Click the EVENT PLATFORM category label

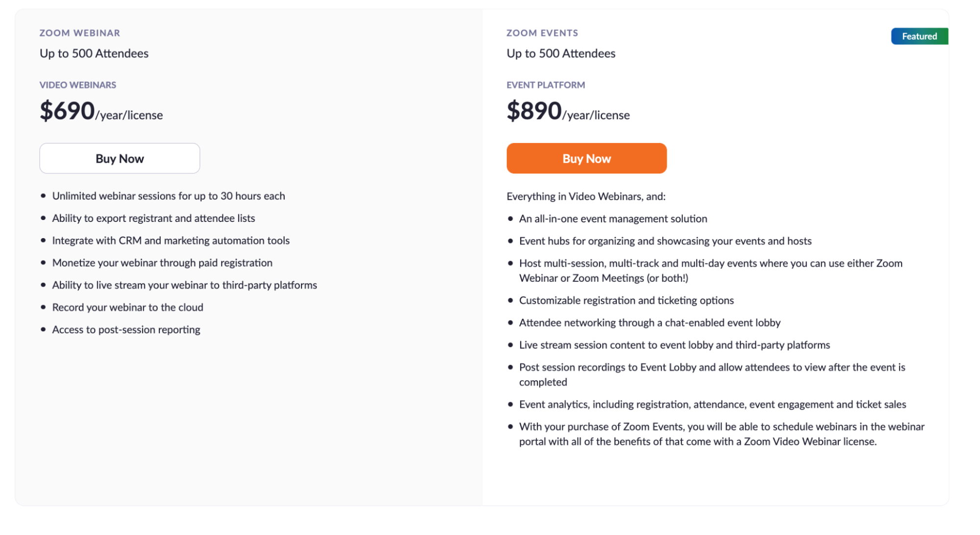(546, 85)
